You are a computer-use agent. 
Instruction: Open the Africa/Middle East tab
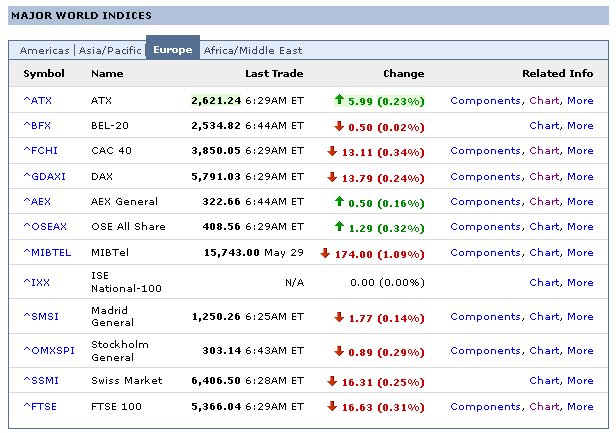(x=253, y=50)
